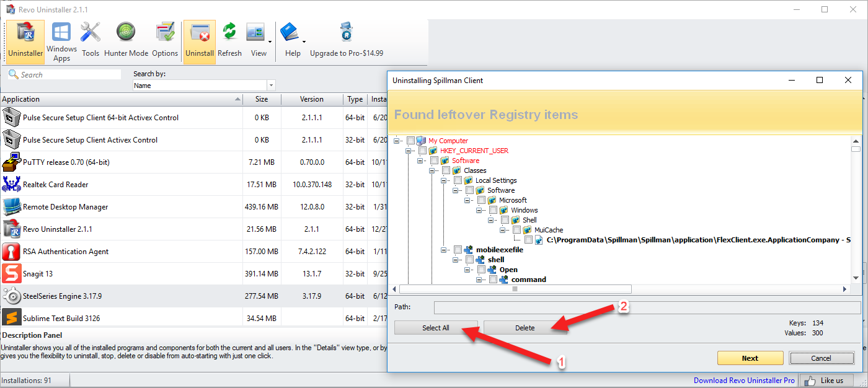Click the registry tree horizontal scrollbar
Viewport: 868px width, 388px height.
point(515,289)
